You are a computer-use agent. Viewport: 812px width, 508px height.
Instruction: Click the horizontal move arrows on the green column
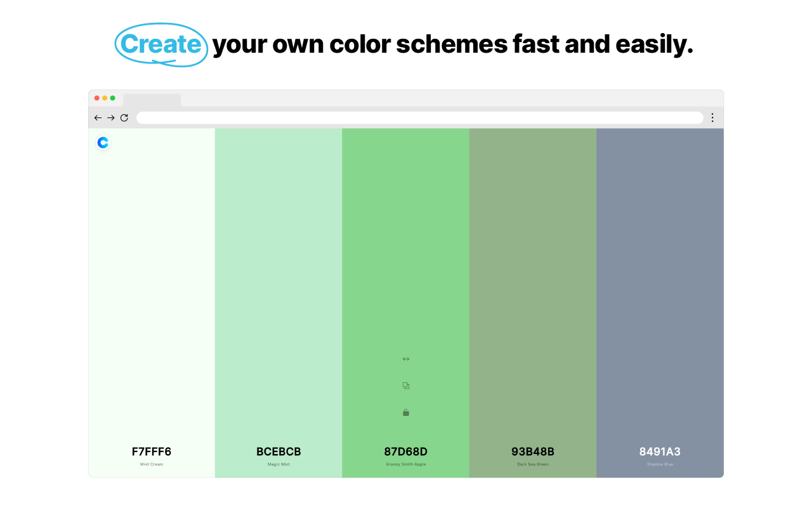405,358
